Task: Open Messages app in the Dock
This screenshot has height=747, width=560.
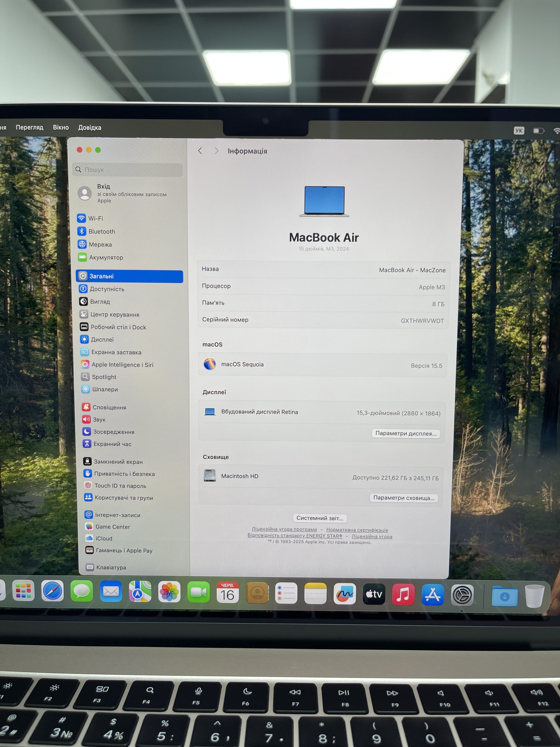Action: point(82,591)
